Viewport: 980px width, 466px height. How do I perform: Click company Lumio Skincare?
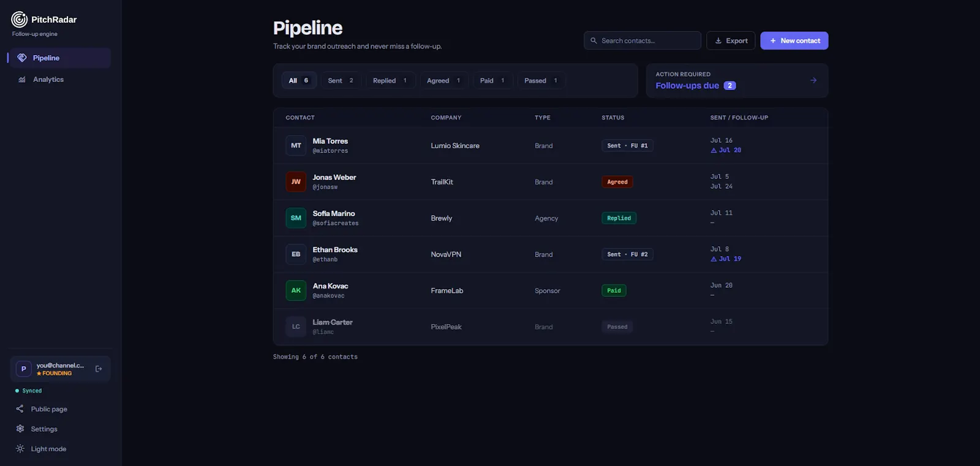pyautogui.click(x=455, y=146)
